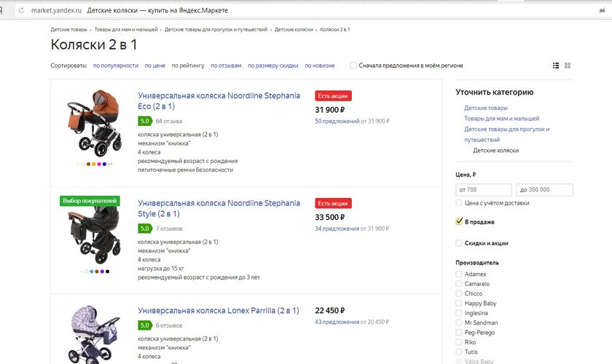Switch to grid view layout icon
This screenshot has width=612, height=364.
(x=568, y=66)
